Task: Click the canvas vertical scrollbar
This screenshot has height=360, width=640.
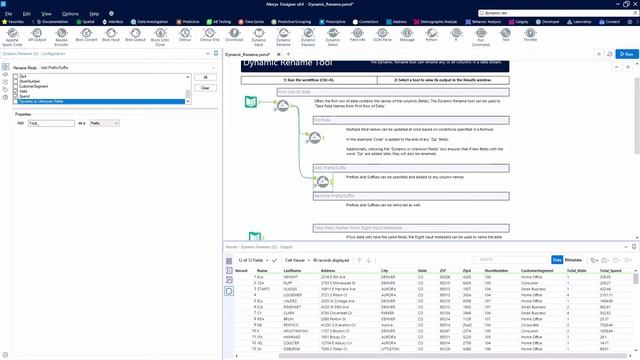Action: [637, 116]
